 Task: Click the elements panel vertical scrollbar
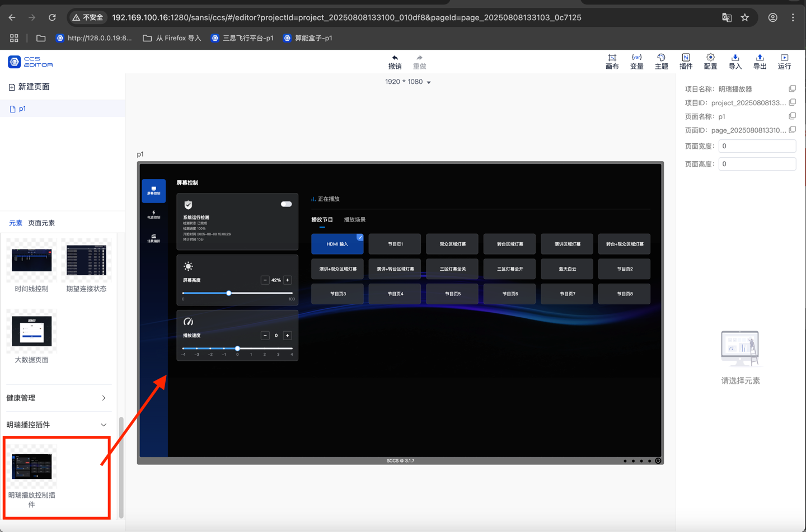point(121,467)
